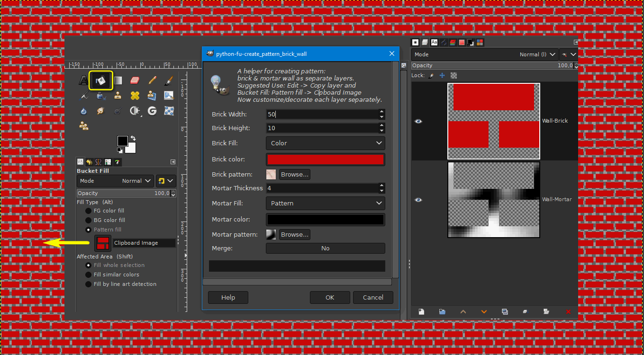Select the Smudge tool
This screenshot has width=644, height=355.
point(101,111)
